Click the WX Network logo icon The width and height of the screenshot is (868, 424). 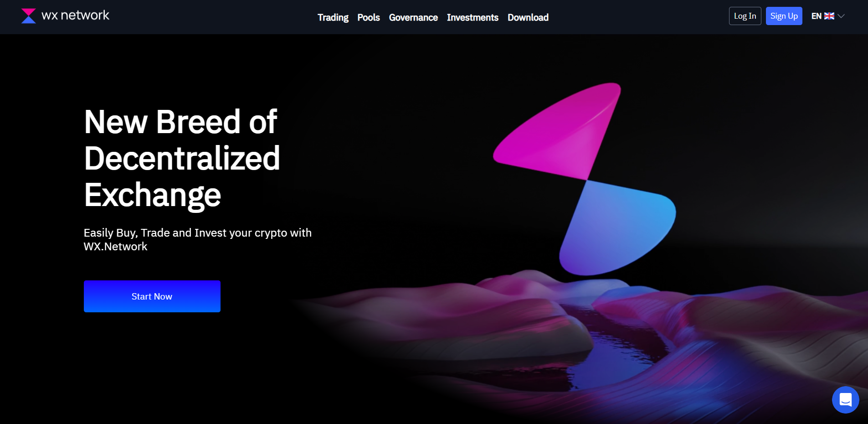coord(28,16)
